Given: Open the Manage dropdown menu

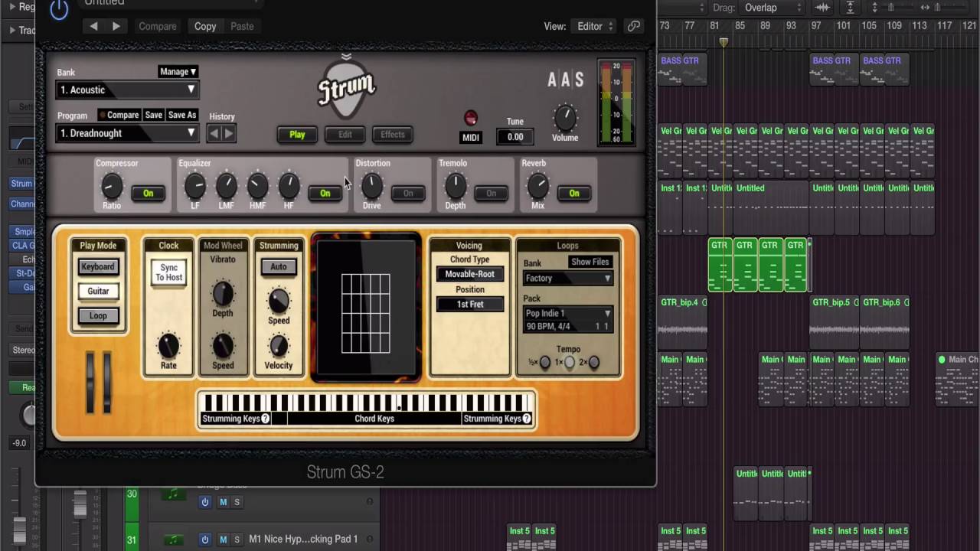Looking at the screenshot, I should click(178, 72).
